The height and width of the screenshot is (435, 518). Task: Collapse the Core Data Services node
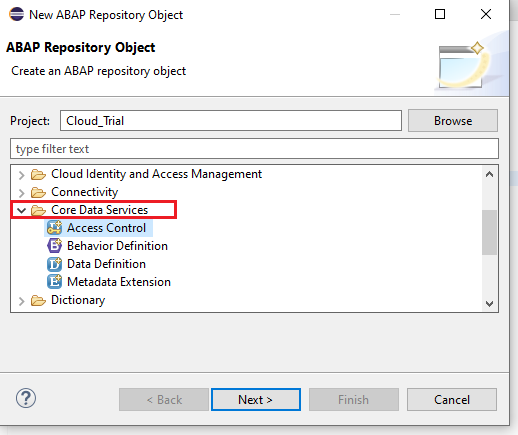(x=21, y=210)
